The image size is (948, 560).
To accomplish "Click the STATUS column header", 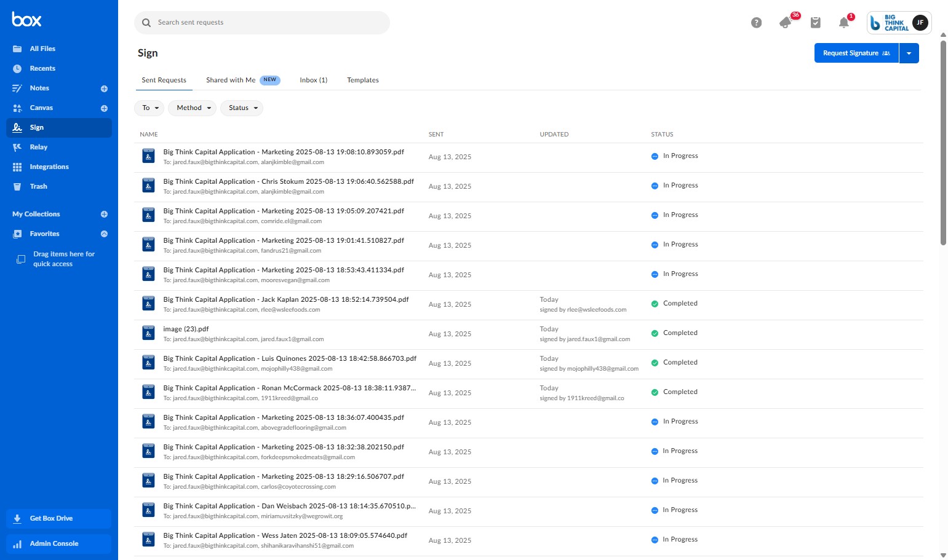I will click(662, 134).
